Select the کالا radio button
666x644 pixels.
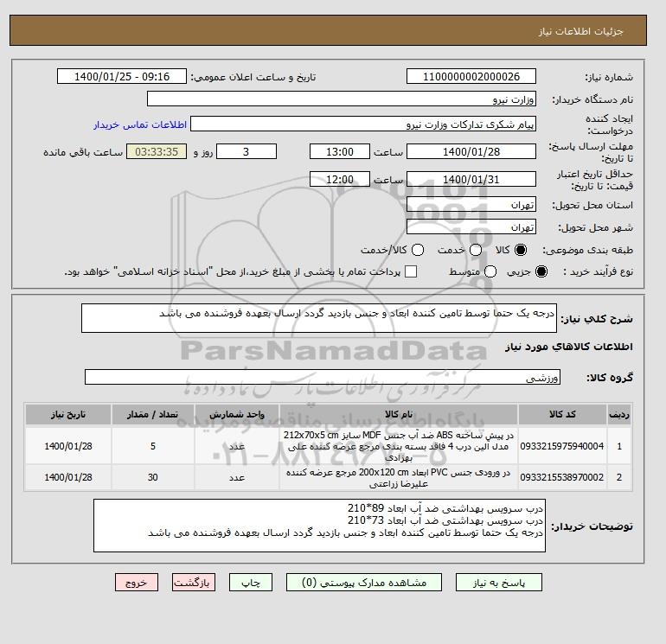[x=521, y=250]
